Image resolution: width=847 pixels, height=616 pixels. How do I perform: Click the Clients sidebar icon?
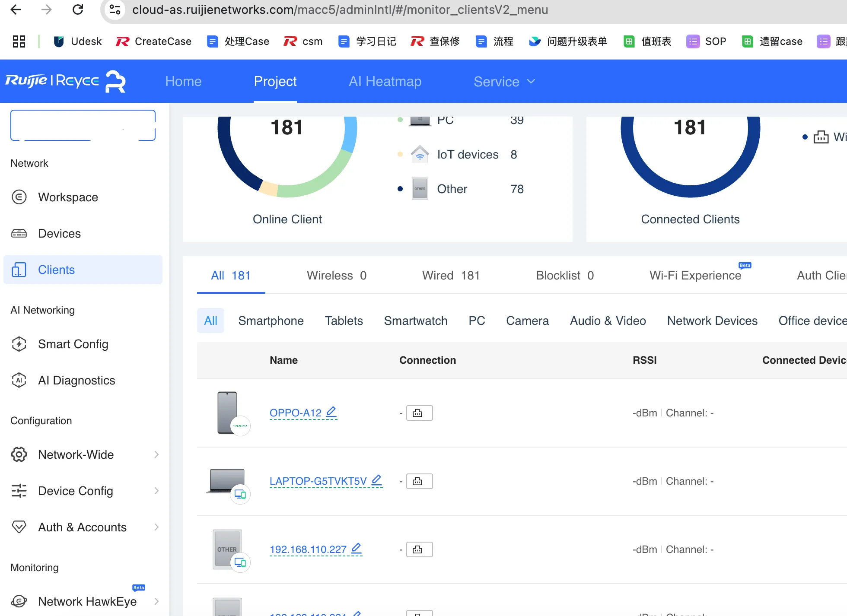point(18,270)
